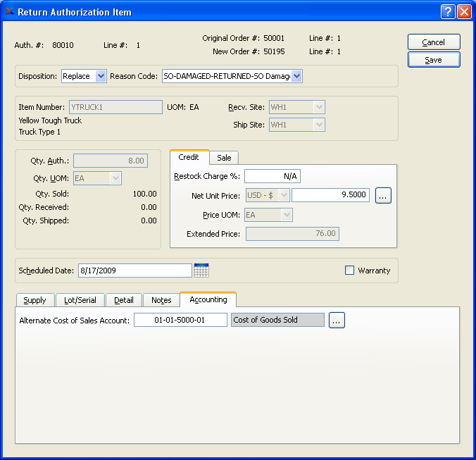
Task: Click the Restock Charge % field
Action: point(273,176)
